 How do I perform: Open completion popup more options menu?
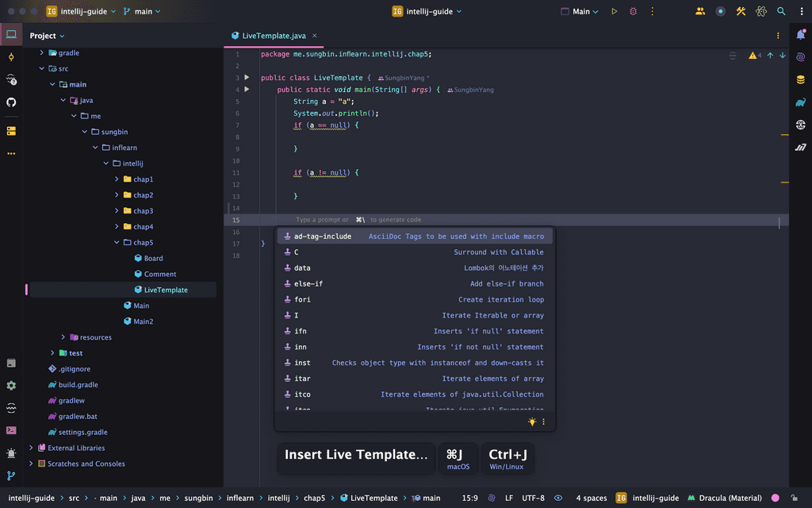pos(543,421)
